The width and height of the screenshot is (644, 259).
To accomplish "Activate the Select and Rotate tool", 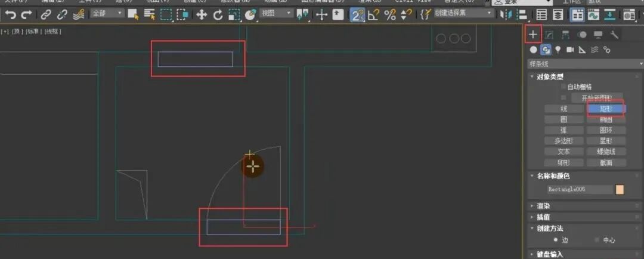I will click(x=218, y=15).
